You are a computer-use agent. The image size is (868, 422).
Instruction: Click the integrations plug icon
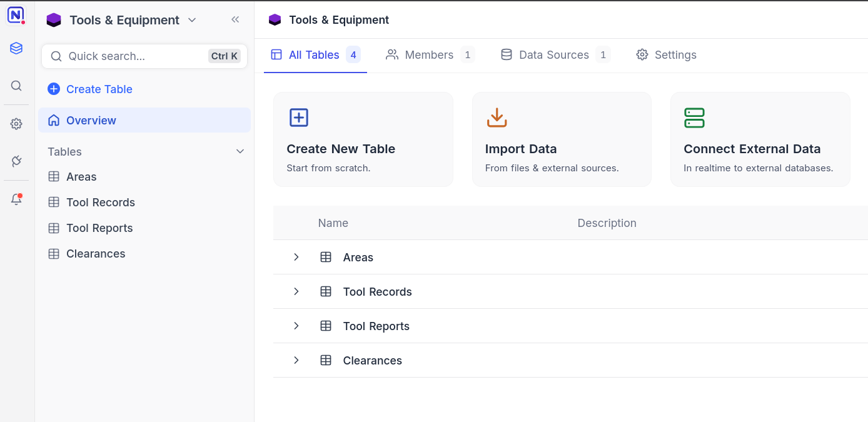16,161
